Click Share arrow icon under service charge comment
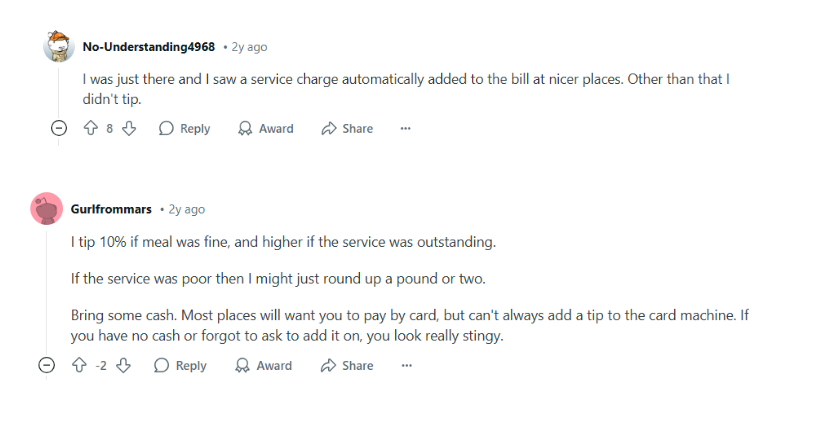This screenshot has height=431, width=827. pos(328,128)
